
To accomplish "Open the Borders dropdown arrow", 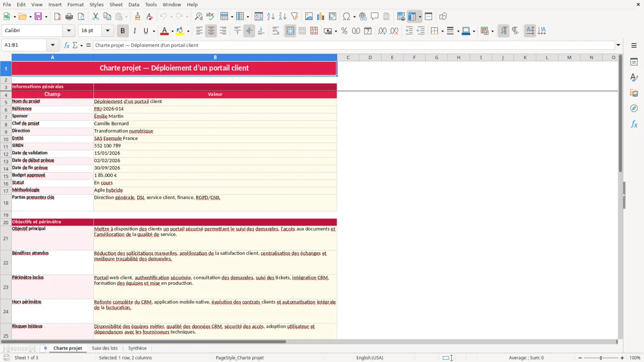I will click(442, 31).
